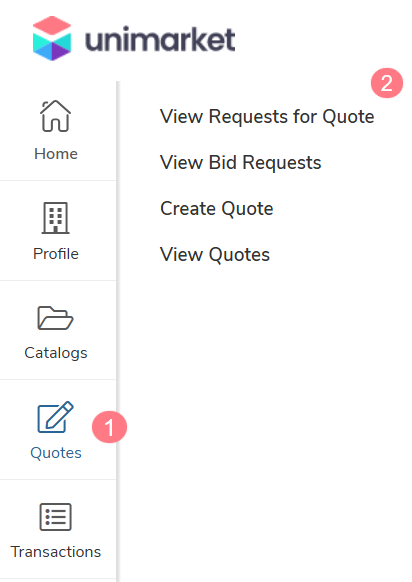Click the Quotes notification count bubble
Viewport: 412px width, 582px height.
[109, 427]
